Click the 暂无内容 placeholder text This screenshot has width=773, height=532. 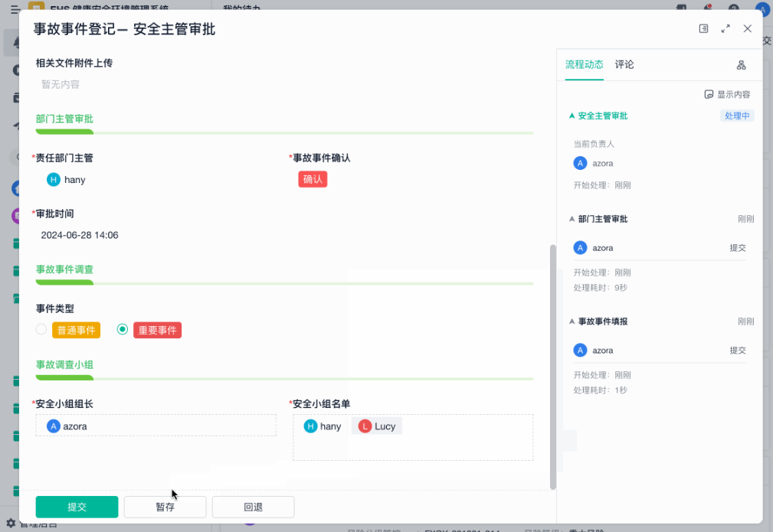(x=61, y=84)
